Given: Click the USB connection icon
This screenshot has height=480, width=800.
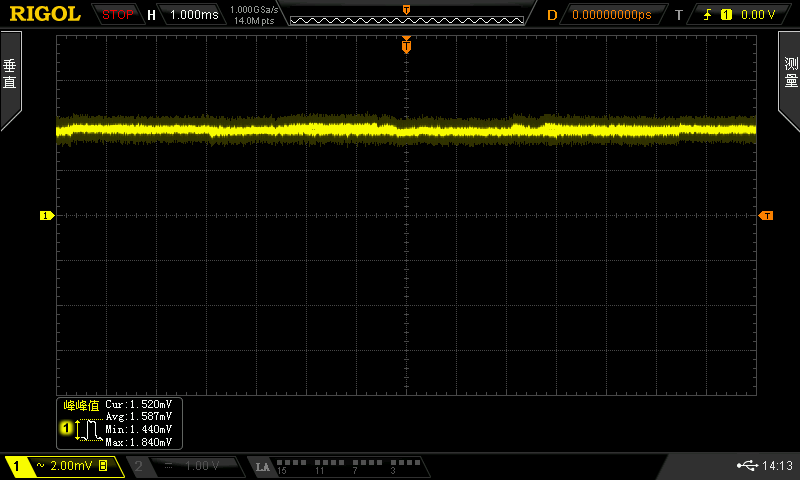Looking at the screenshot, I should point(747,465).
